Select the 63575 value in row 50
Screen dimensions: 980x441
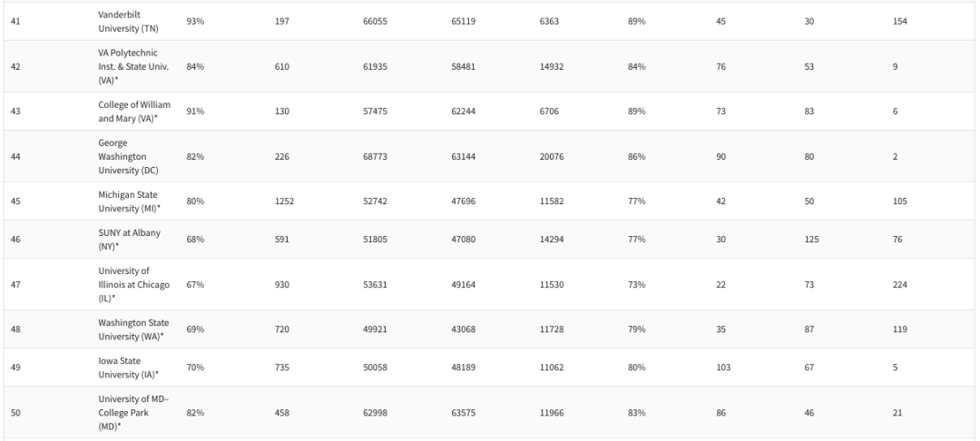point(464,413)
